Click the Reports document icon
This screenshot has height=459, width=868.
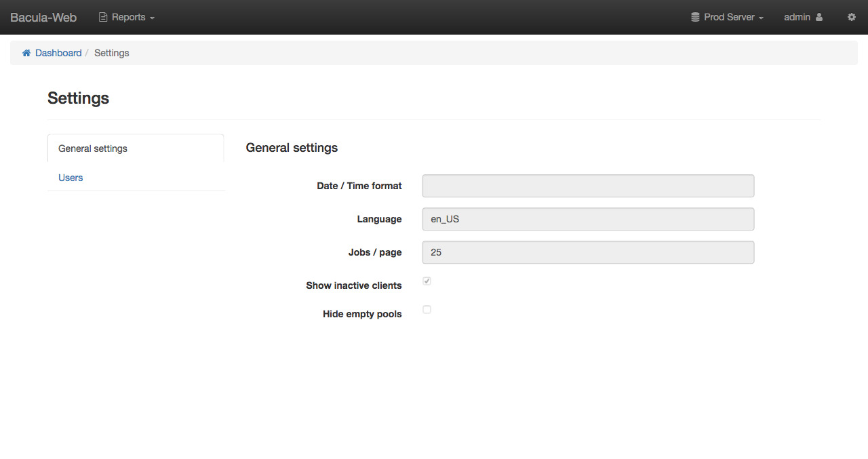coord(103,17)
